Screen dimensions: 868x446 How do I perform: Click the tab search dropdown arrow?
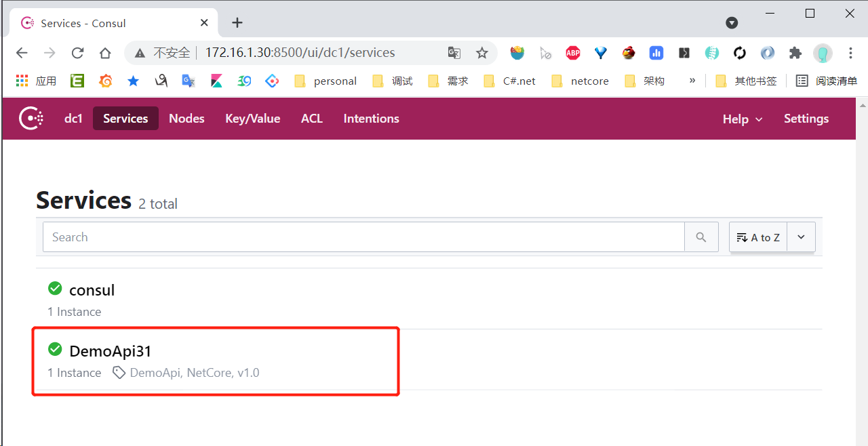(x=732, y=23)
